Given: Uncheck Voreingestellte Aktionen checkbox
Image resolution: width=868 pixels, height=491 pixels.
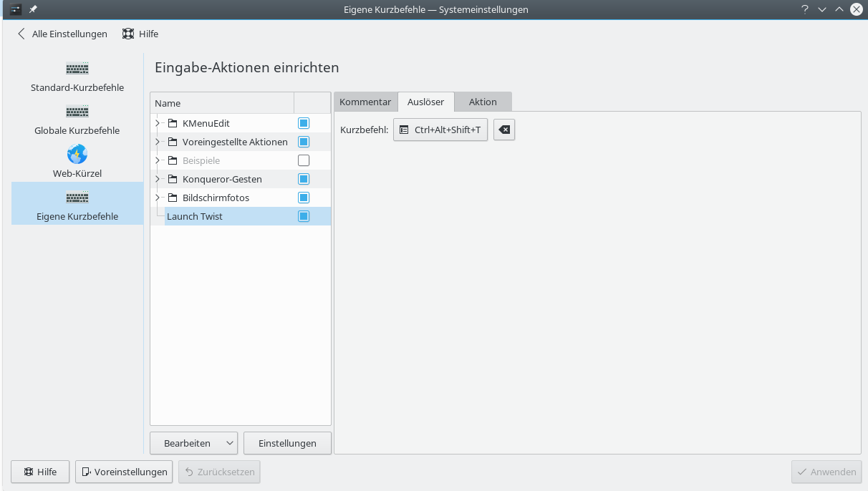Looking at the screenshot, I should click(304, 142).
